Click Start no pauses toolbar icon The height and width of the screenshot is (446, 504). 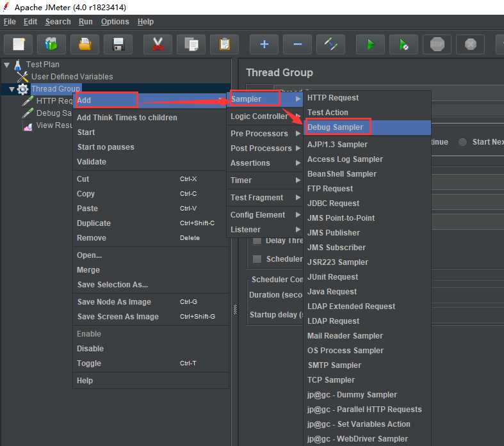[x=404, y=44]
